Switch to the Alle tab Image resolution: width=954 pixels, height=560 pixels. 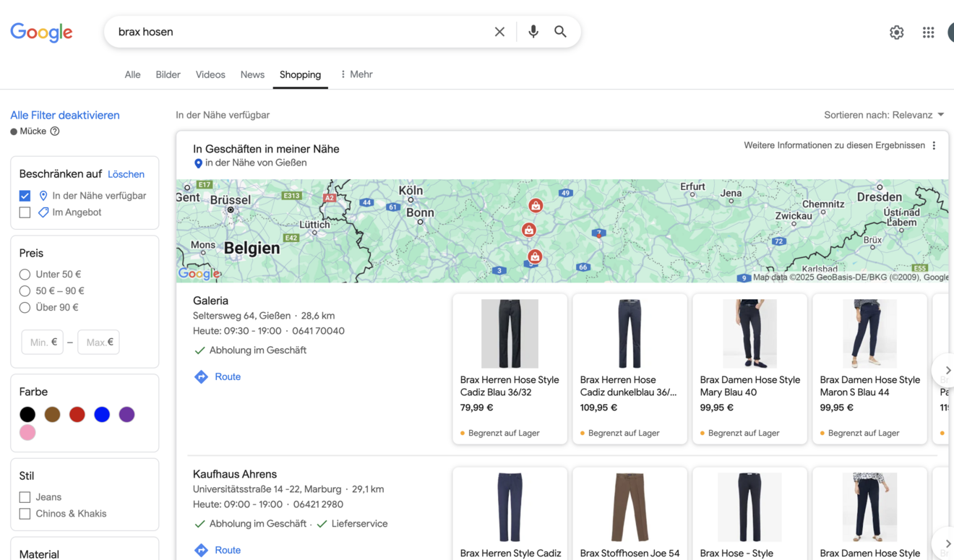coord(132,74)
